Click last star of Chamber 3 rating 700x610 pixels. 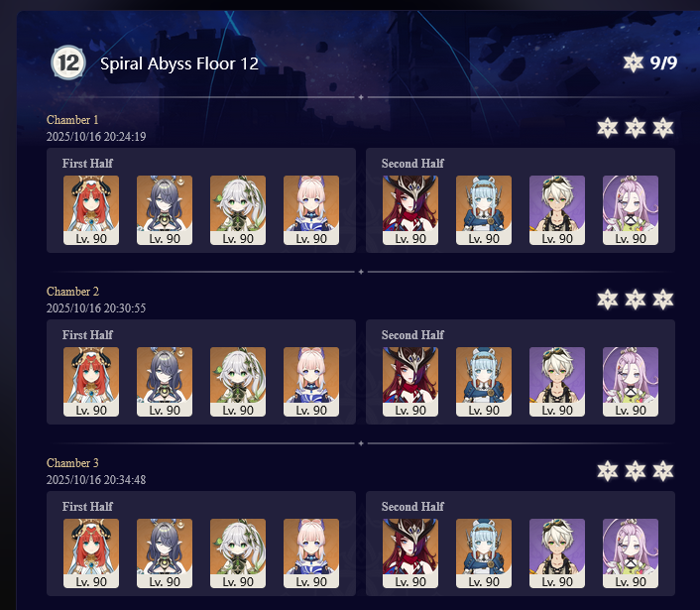point(663,471)
